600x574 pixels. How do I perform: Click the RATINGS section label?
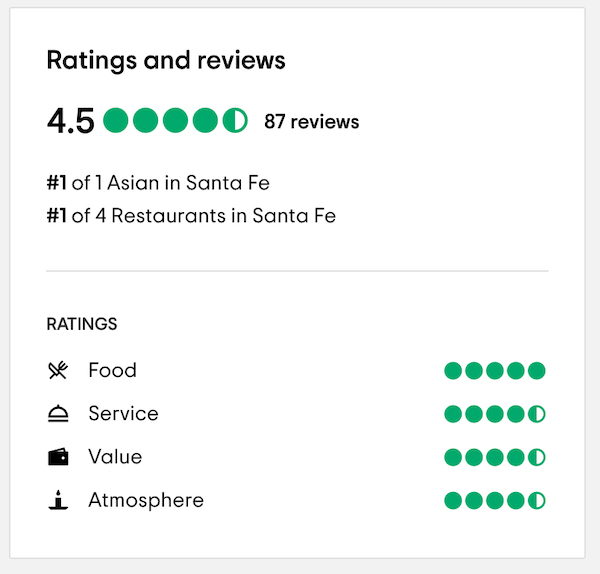coord(82,324)
